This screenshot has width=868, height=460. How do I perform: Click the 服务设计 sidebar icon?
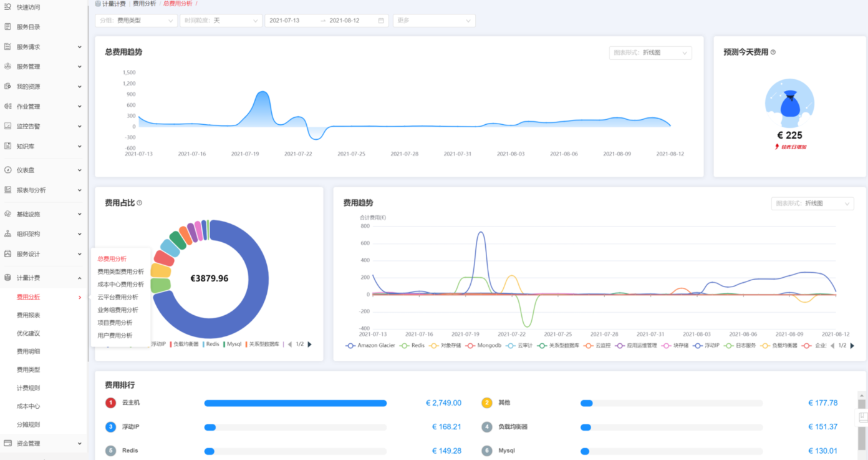(7, 254)
